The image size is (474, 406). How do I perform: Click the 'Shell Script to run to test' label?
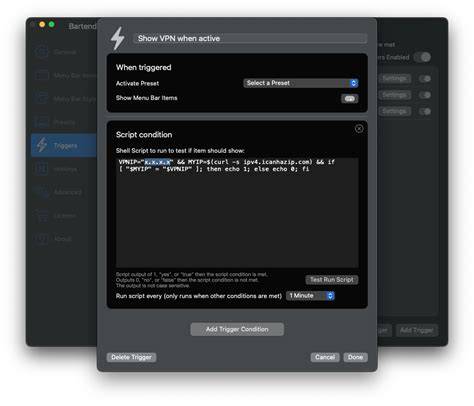pos(180,151)
